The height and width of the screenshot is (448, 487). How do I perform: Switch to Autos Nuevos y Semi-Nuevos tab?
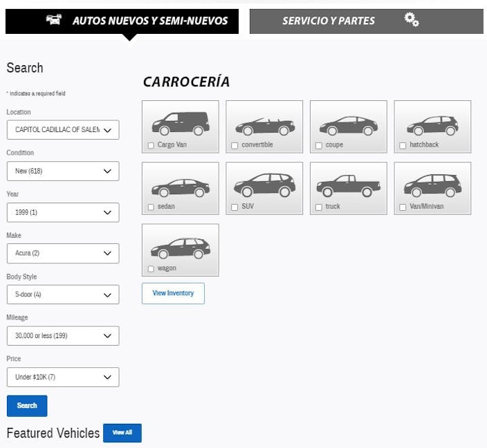(x=122, y=21)
